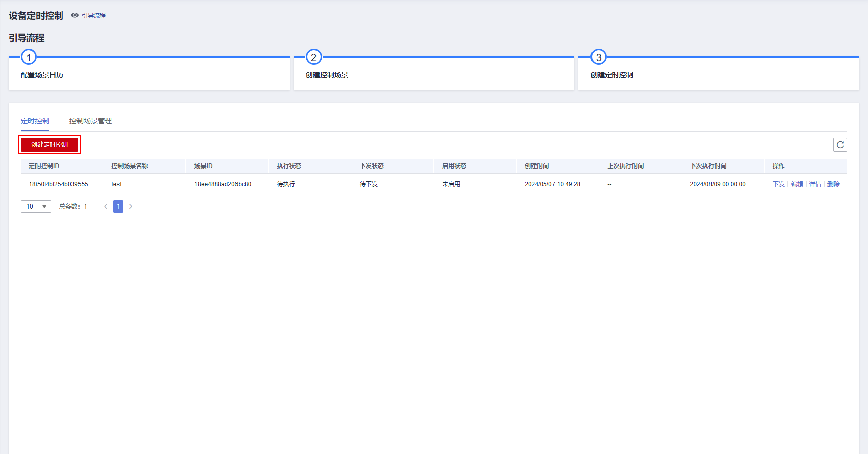Click the refresh table icon
Image resolution: width=868 pixels, height=454 pixels.
tap(840, 145)
